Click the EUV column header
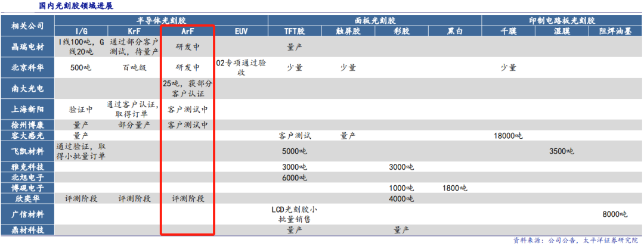Image resolution: width=644 pixels, height=246 pixels. 241,31
